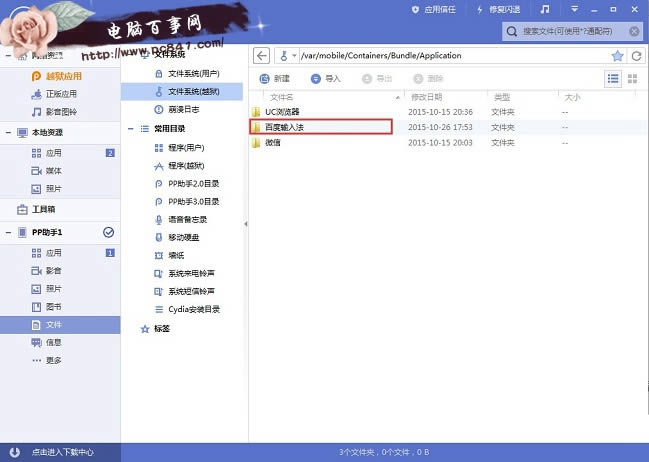649x462 pixels.
Task: Open 图书 under PP助手1
Action: click(x=60, y=307)
